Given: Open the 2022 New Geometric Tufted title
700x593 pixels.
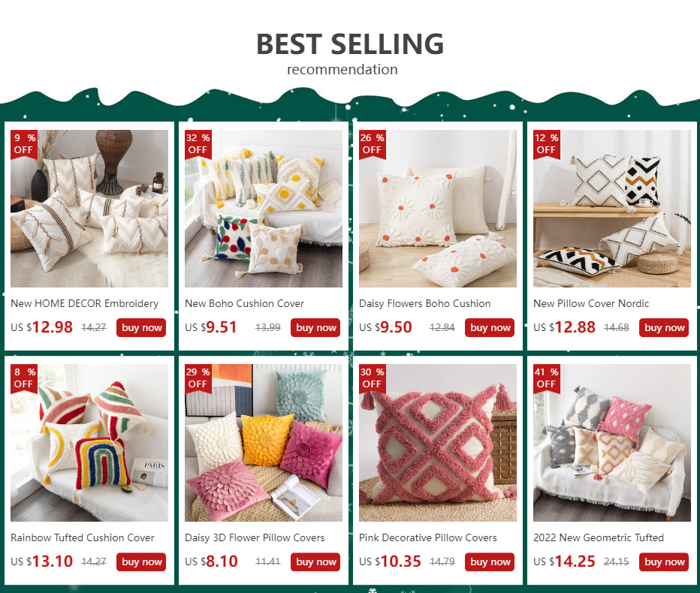Looking at the screenshot, I should pyautogui.click(x=598, y=537).
